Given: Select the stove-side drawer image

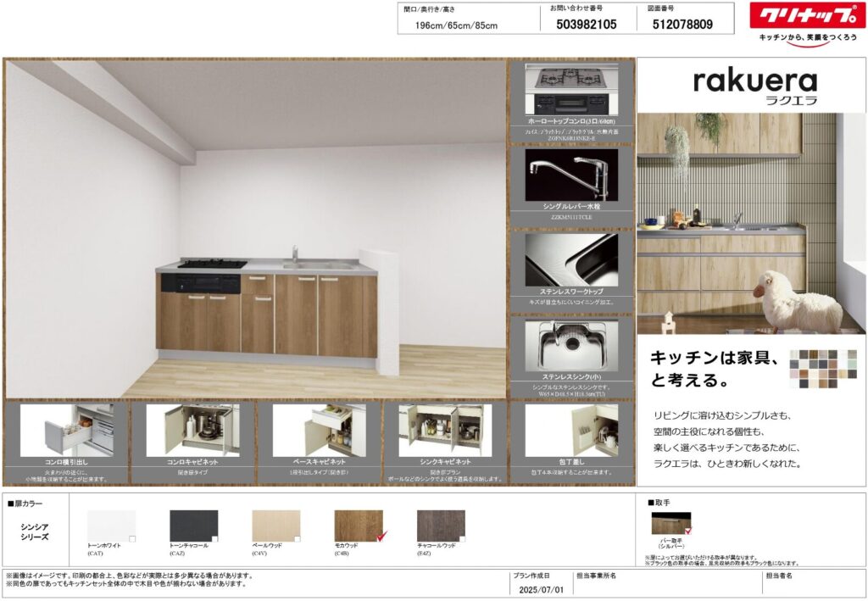Looking at the screenshot, I should (x=66, y=430).
